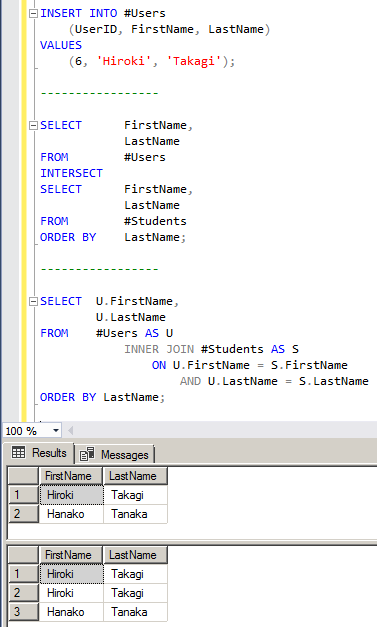Viewport: 377px width, 627px height.
Task: Click the (UserID, FirstName, LastName) column list
Action: click(170, 29)
